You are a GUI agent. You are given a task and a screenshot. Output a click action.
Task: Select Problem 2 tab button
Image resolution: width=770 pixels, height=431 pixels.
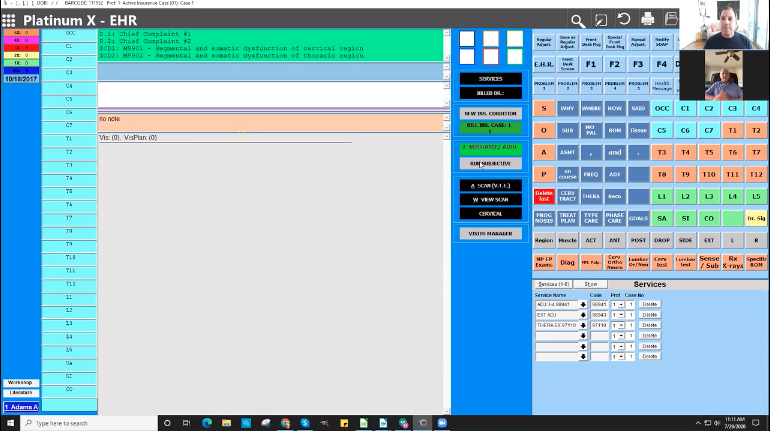click(567, 86)
